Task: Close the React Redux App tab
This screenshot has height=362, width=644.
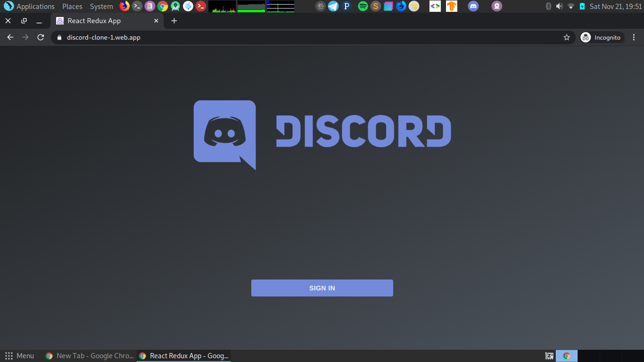Action: pos(156,21)
